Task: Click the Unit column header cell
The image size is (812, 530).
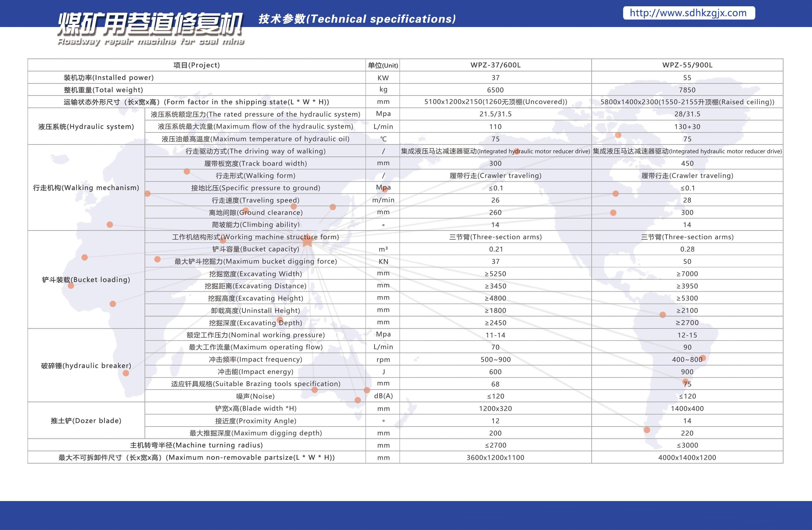Action: [383, 65]
